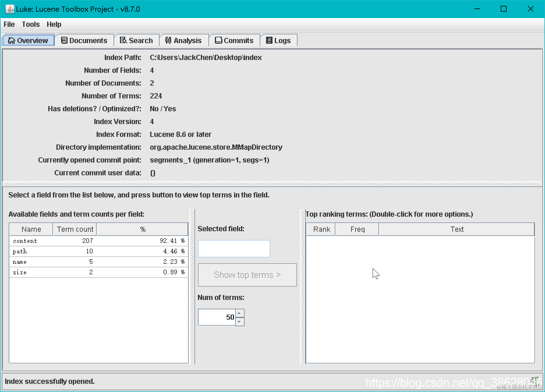This screenshot has height=392, width=545.
Task: Select the name field row
Action: (x=99, y=262)
